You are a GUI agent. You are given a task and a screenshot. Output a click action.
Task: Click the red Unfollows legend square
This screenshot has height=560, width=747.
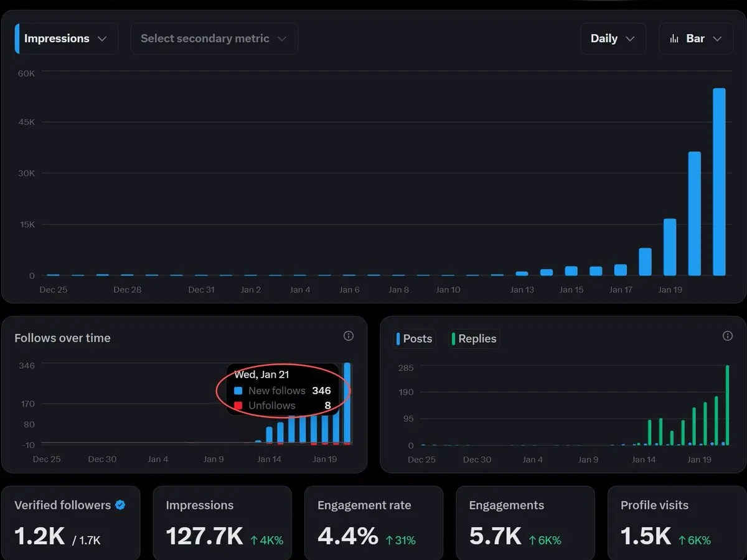(x=238, y=406)
